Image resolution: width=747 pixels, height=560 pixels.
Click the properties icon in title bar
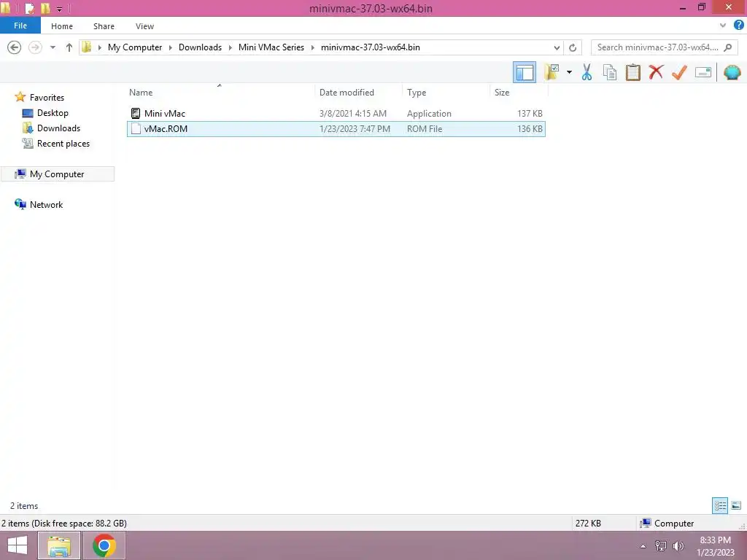tap(29, 8)
